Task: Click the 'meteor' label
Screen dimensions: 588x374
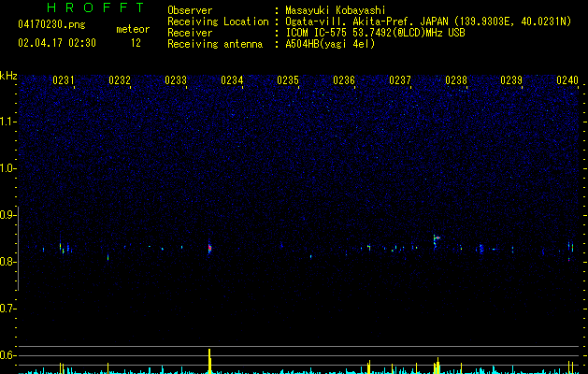Action: point(133,29)
